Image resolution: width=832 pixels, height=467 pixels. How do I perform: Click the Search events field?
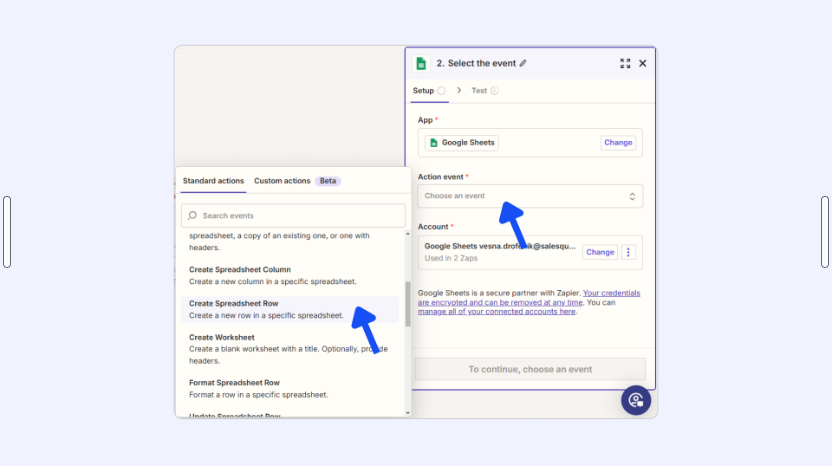coord(293,216)
